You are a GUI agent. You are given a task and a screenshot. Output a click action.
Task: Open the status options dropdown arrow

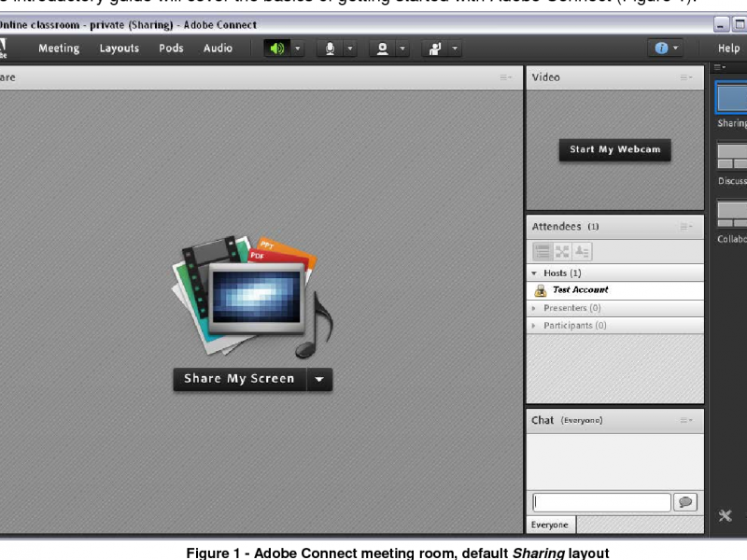(x=455, y=49)
